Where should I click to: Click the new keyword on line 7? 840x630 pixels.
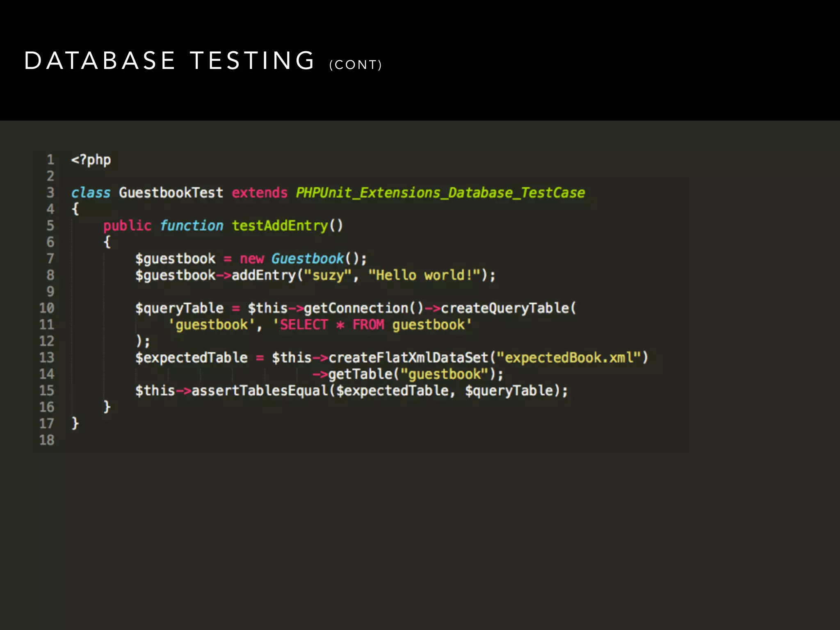point(252,259)
